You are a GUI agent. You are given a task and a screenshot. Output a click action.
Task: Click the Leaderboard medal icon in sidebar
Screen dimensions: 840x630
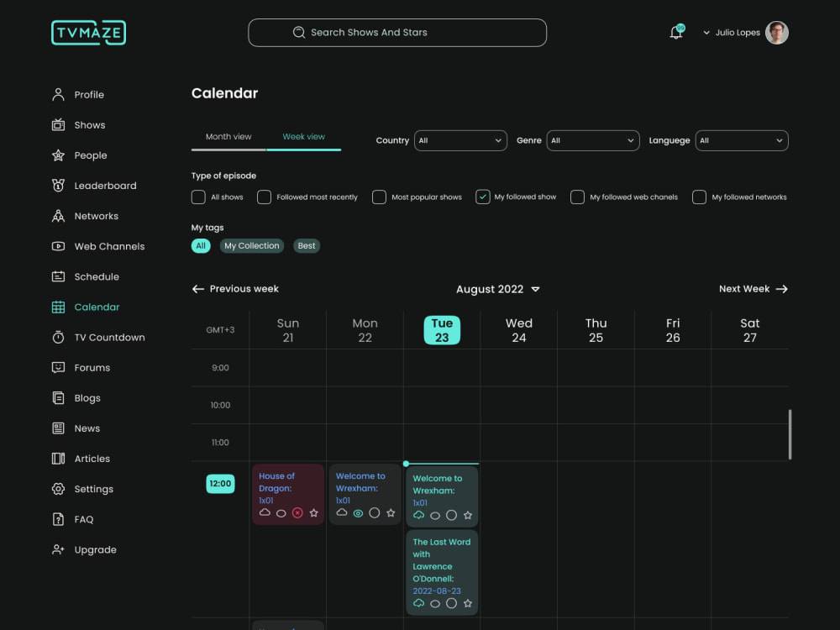click(x=59, y=186)
